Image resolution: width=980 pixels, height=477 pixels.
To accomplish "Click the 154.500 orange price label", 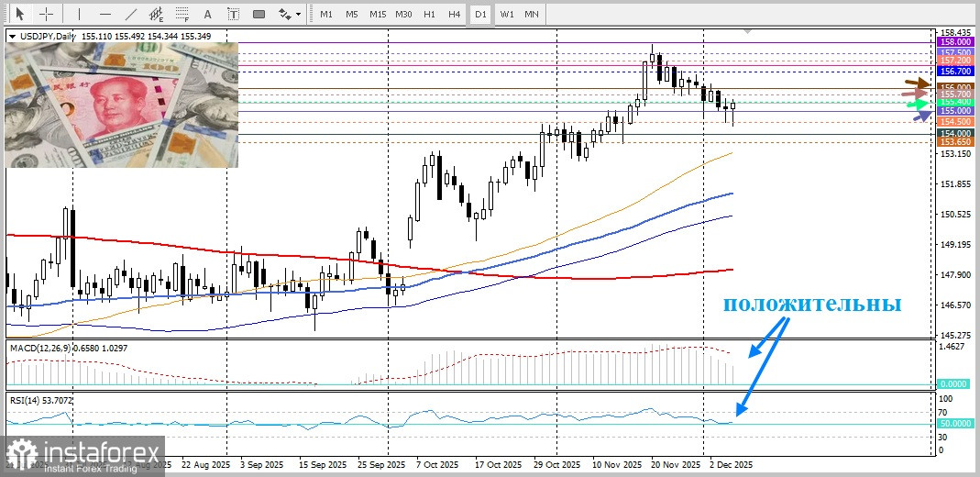I will point(953,122).
